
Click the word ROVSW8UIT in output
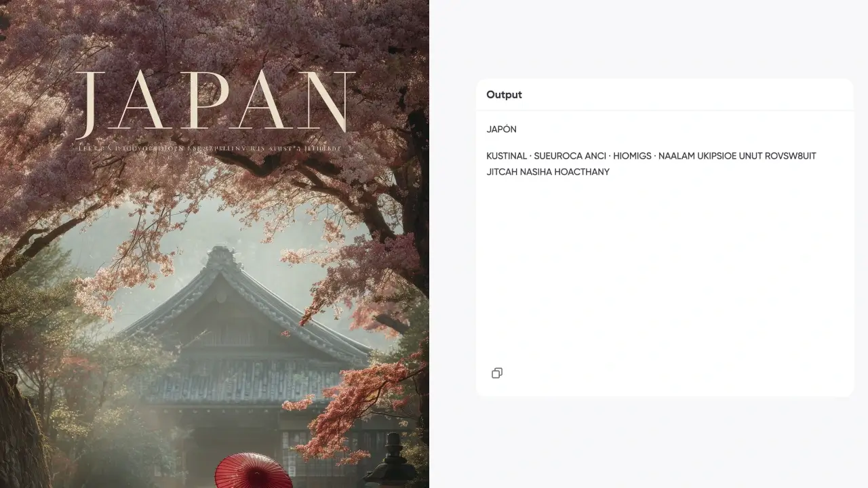(790, 156)
